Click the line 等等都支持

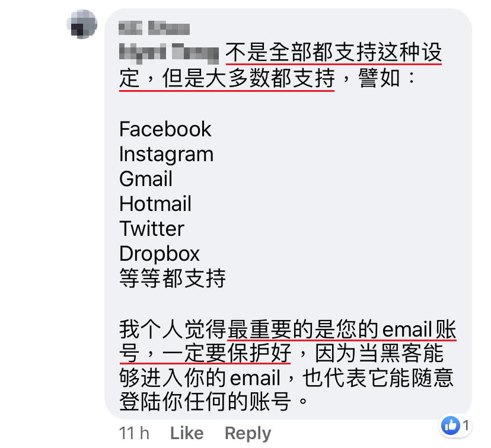click(173, 278)
